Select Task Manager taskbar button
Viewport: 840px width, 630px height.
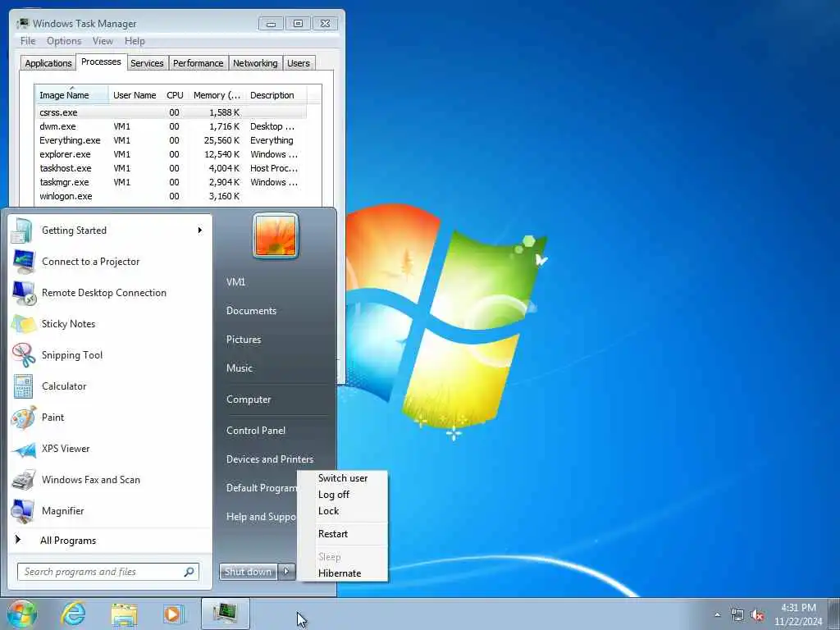(x=226, y=614)
